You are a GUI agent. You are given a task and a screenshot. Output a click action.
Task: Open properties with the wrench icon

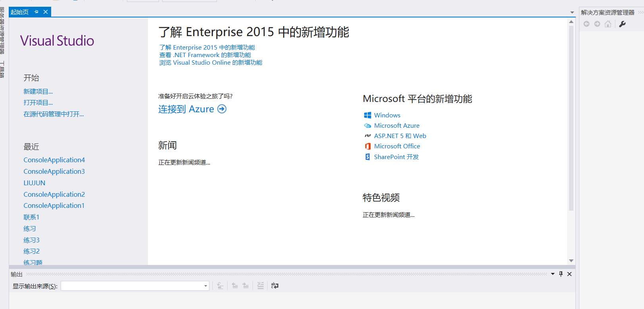coord(622,24)
